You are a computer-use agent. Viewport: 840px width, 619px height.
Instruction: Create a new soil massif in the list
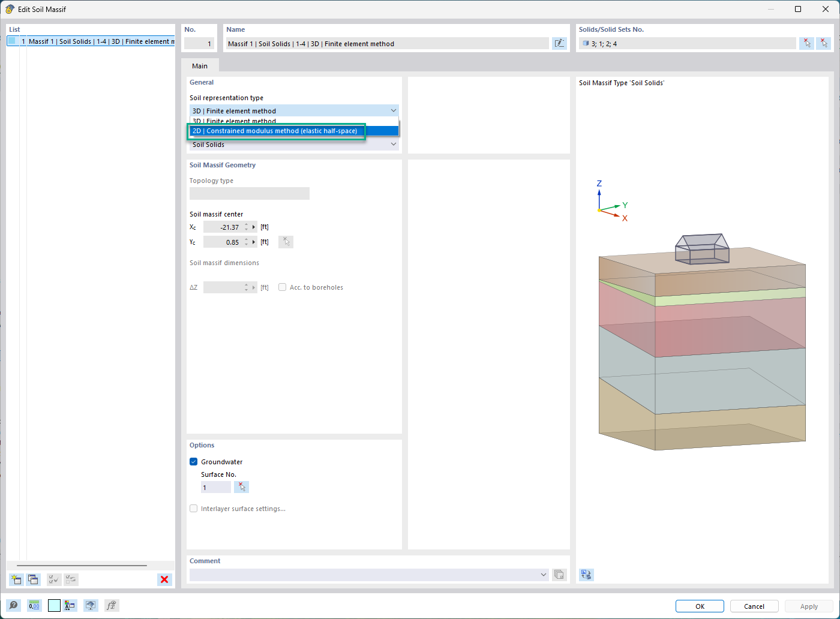coord(16,579)
